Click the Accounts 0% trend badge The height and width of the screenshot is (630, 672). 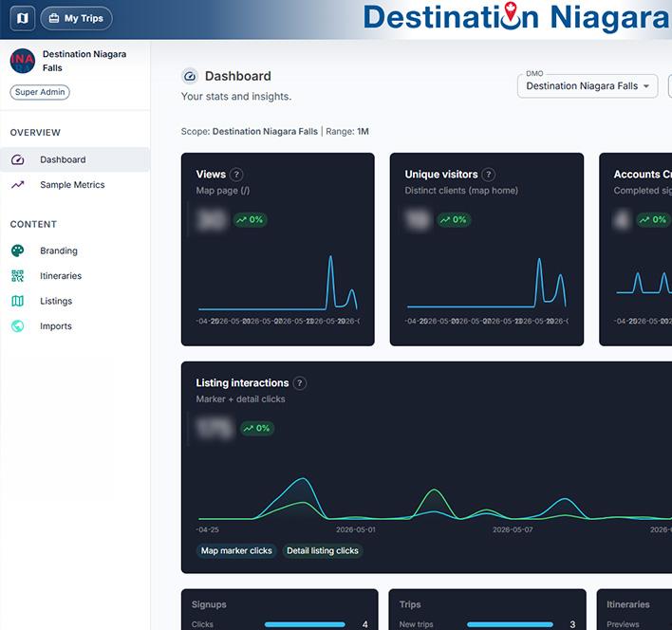point(654,220)
